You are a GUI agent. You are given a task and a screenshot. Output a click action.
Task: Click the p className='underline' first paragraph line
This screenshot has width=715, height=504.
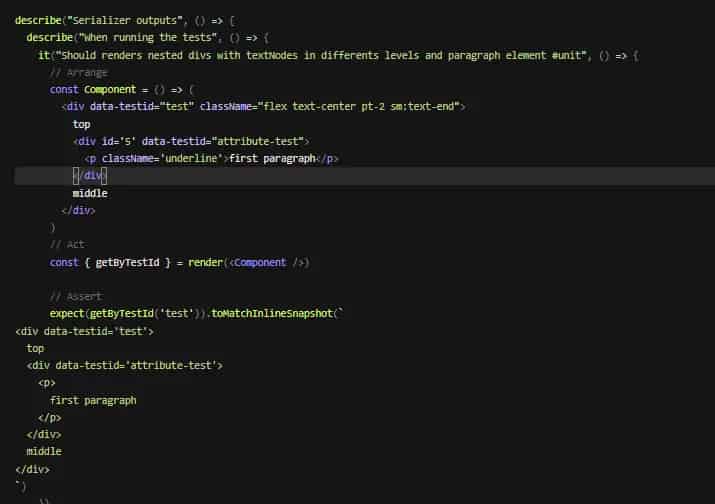211,159
